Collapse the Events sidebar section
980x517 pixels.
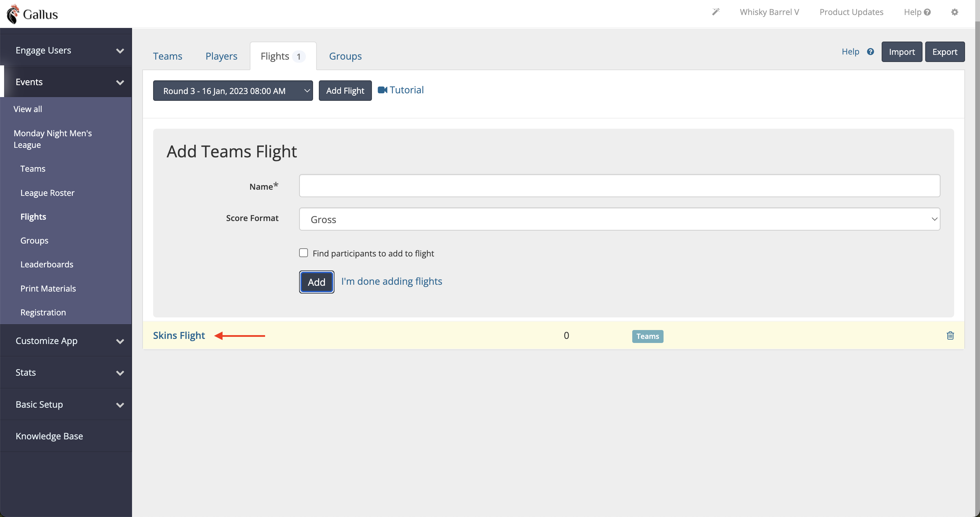(x=66, y=82)
